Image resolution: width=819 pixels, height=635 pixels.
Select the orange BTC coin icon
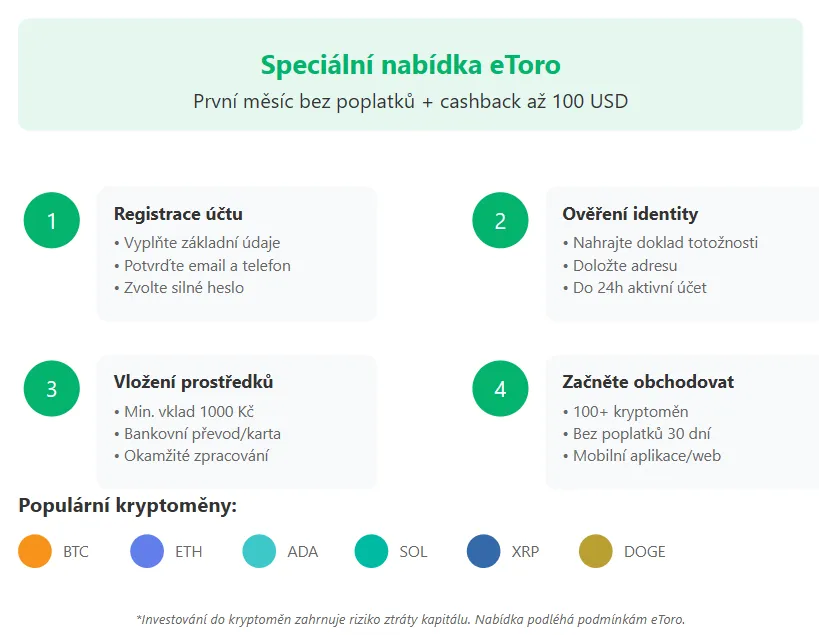coord(35,551)
